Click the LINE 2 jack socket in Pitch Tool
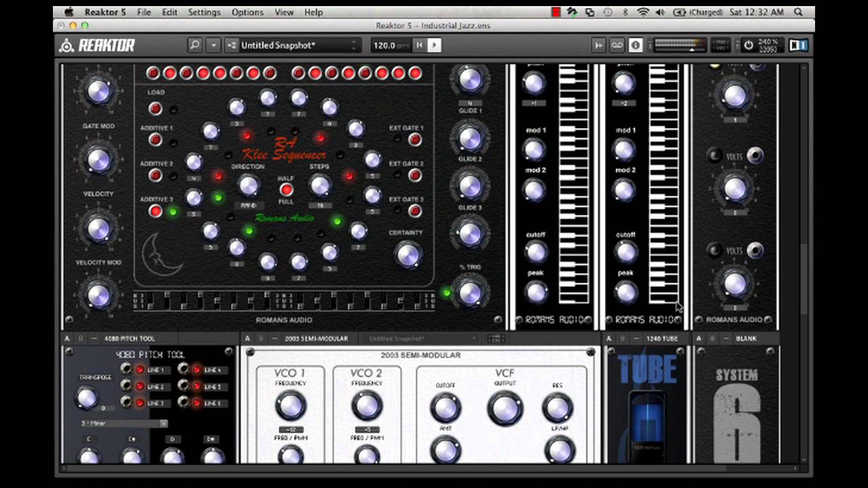The image size is (868, 488). (x=126, y=386)
